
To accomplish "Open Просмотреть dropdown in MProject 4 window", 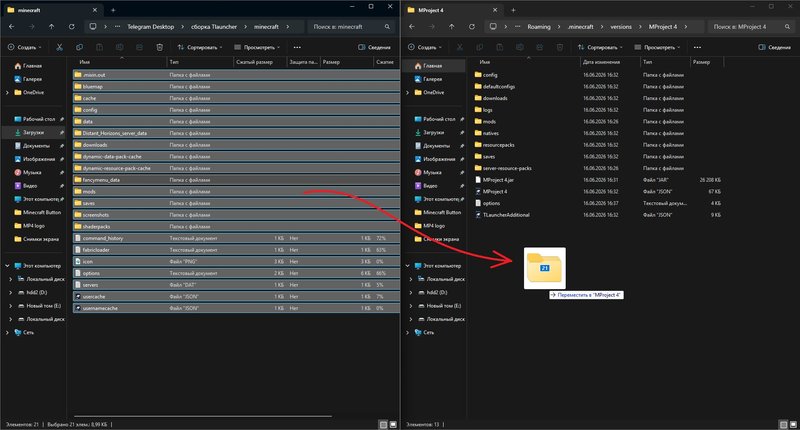I will pyautogui.click(x=657, y=47).
